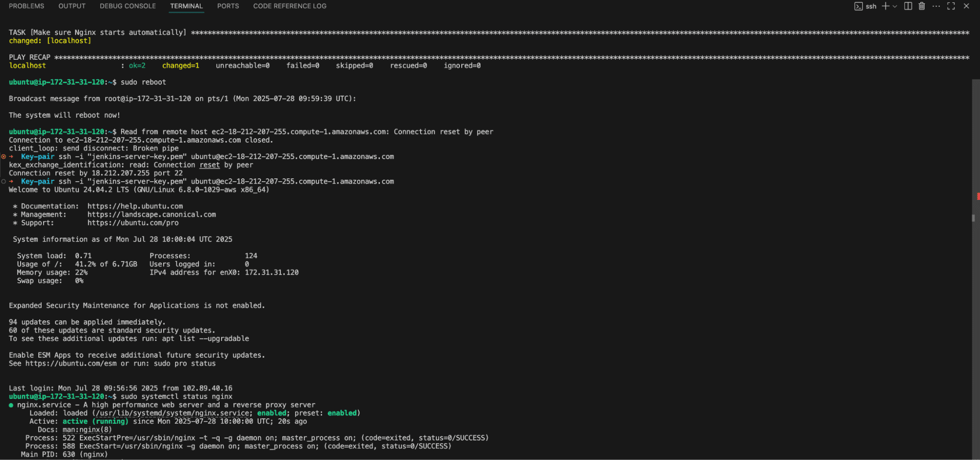The height and width of the screenshot is (460, 980).
Task: Click the failed command red decoration marker
Action: pyautogui.click(x=3, y=157)
